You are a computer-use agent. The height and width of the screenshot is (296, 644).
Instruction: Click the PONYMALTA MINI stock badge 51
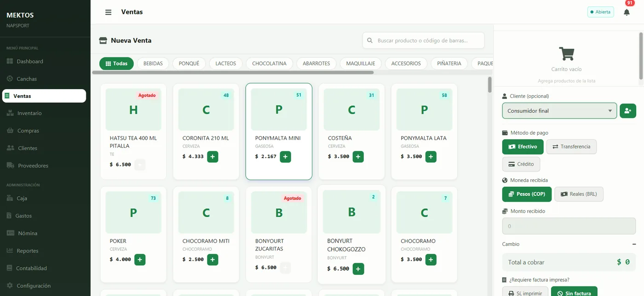(x=299, y=95)
